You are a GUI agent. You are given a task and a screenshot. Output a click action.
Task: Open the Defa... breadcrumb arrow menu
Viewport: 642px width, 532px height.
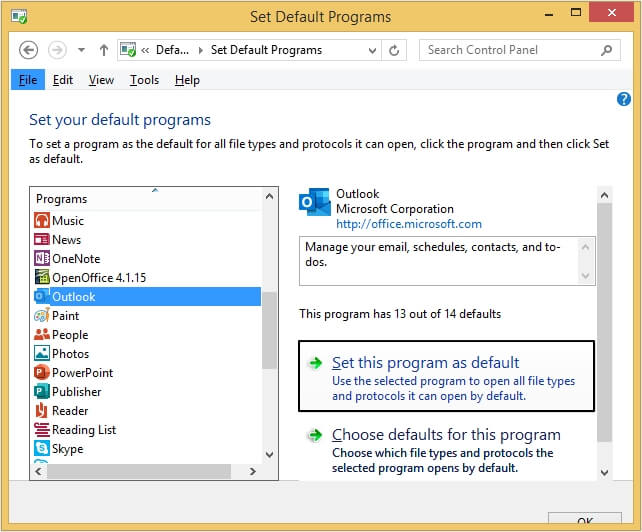[201, 50]
